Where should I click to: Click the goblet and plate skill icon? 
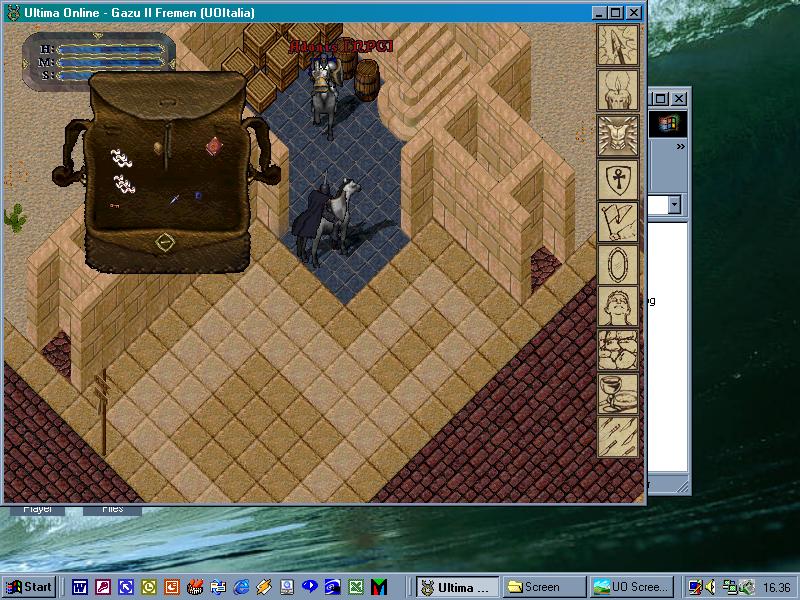(x=618, y=394)
